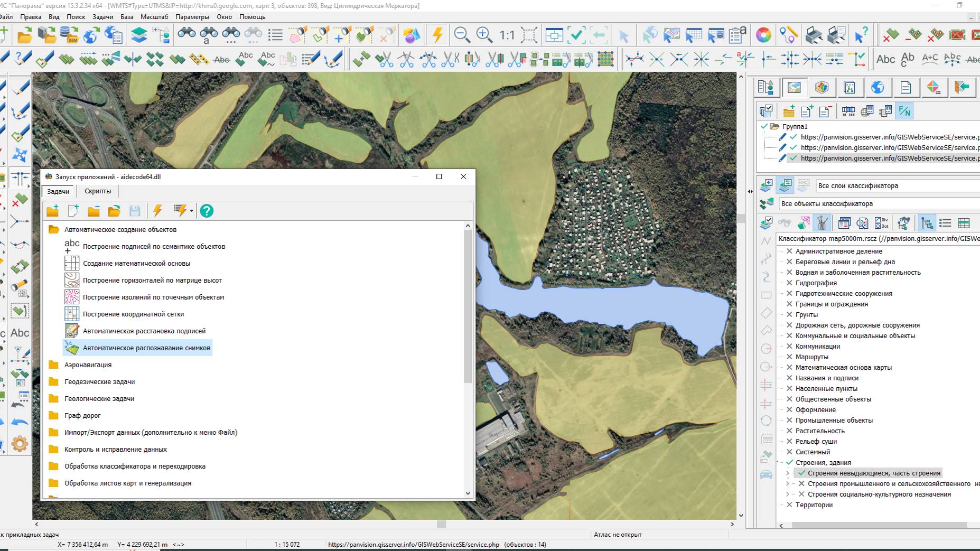Toggle the Растительность layer visibility
This screenshot has width=980, height=551.
[x=789, y=431]
